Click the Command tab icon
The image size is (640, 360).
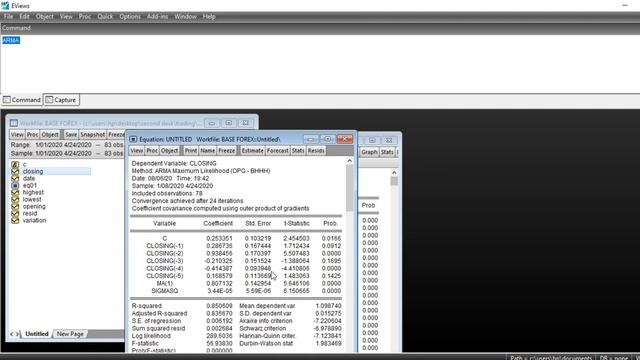pos(7,100)
